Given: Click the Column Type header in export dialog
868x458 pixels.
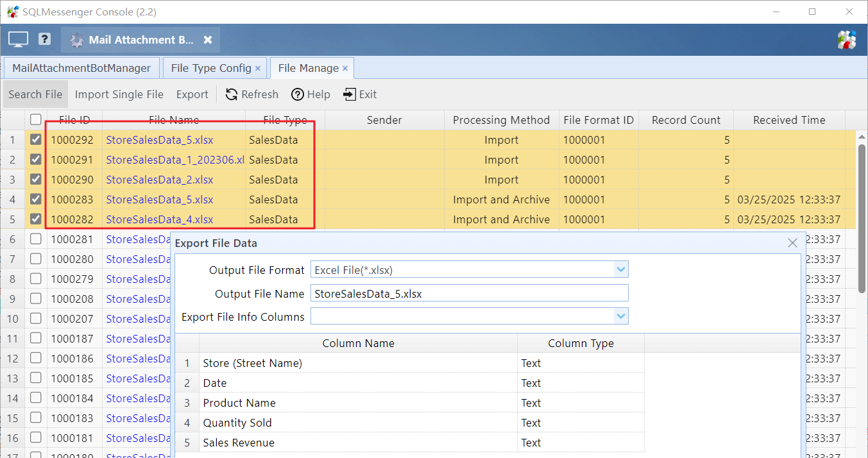Looking at the screenshot, I should [x=581, y=343].
